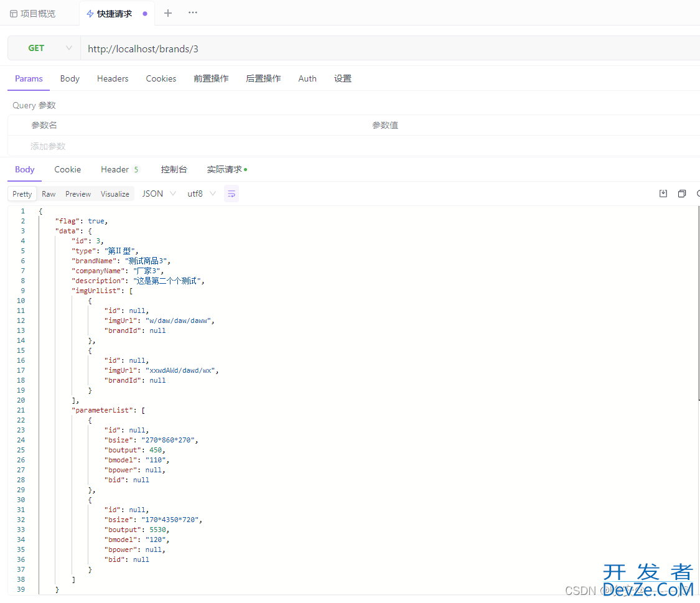Open the 控制台 tab
This screenshot has width=700, height=603.
(x=174, y=170)
